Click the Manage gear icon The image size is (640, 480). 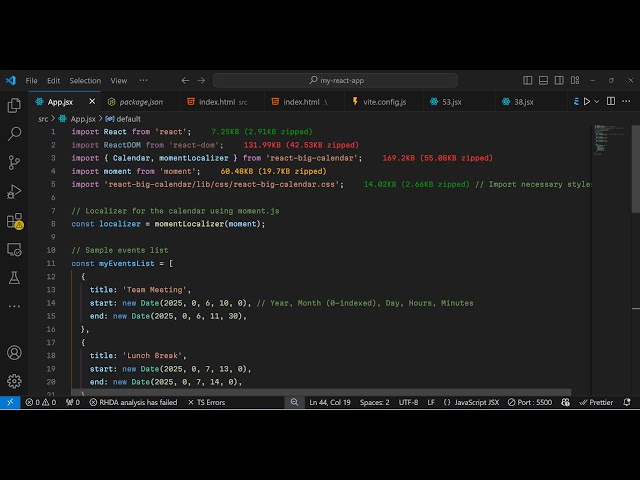(14, 381)
